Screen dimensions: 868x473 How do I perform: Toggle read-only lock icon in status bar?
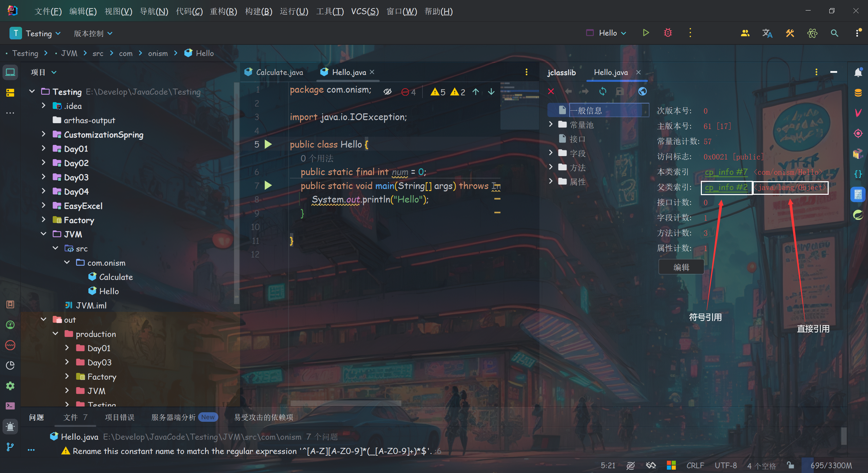click(790, 465)
